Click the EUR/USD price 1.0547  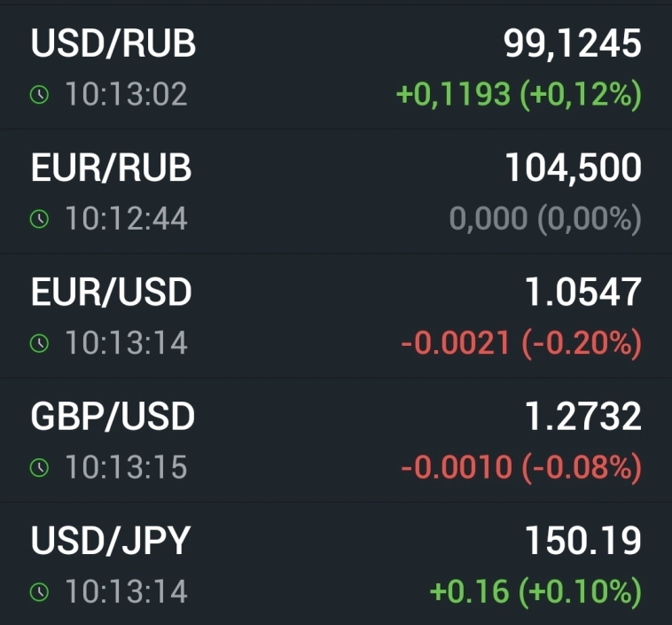pyautogui.click(x=582, y=293)
